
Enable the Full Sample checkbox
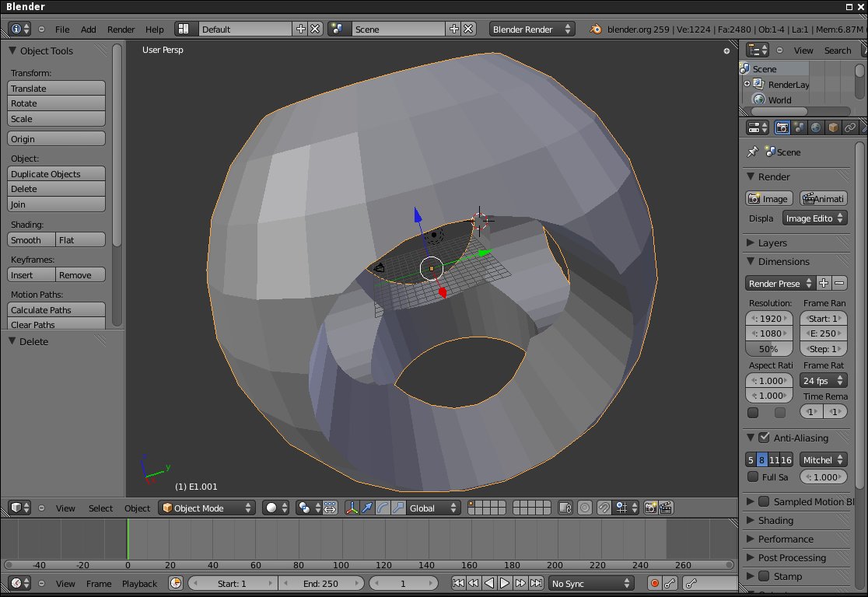click(x=753, y=477)
